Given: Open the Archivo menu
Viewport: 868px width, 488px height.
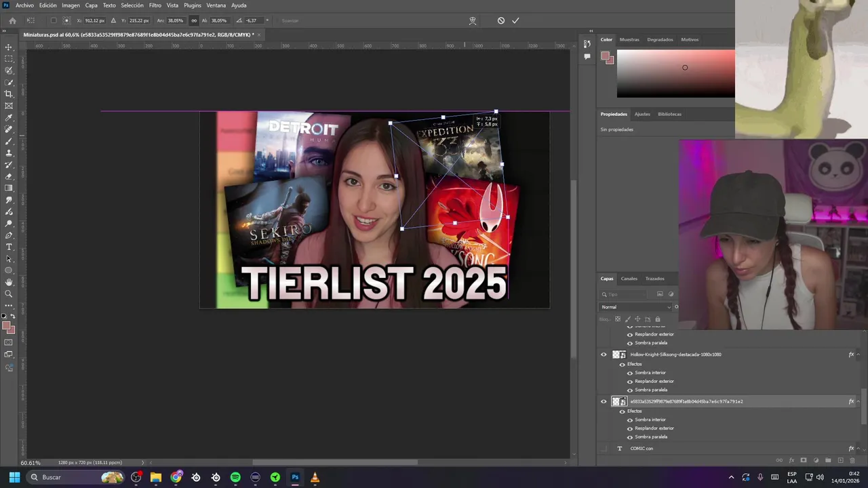Looking at the screenshot, I should coord(24,5).
